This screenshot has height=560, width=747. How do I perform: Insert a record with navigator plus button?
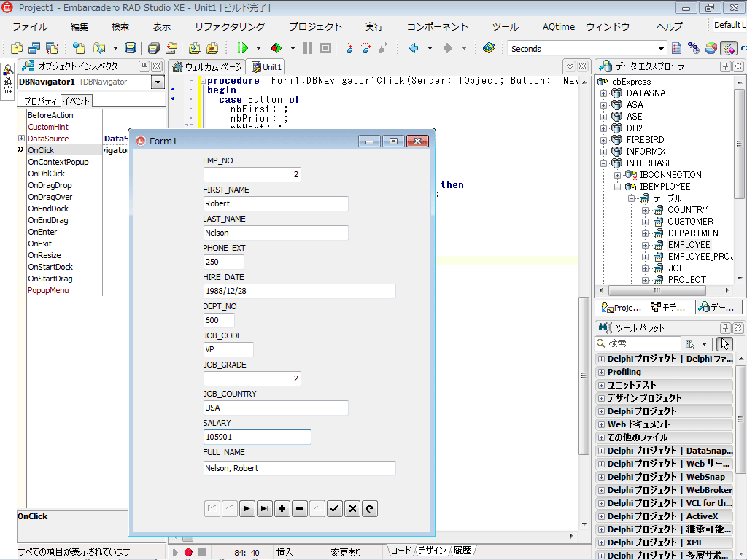pos(282,508)
